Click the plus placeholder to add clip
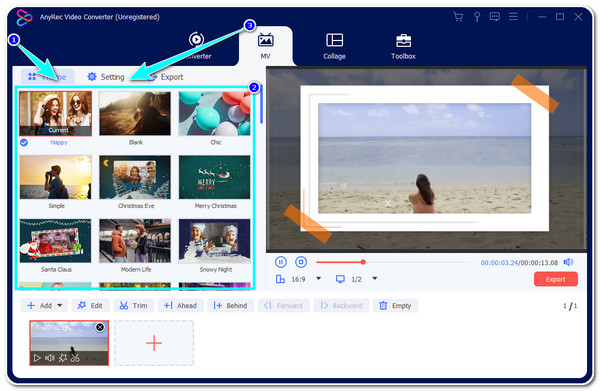 tap(154, 343)
